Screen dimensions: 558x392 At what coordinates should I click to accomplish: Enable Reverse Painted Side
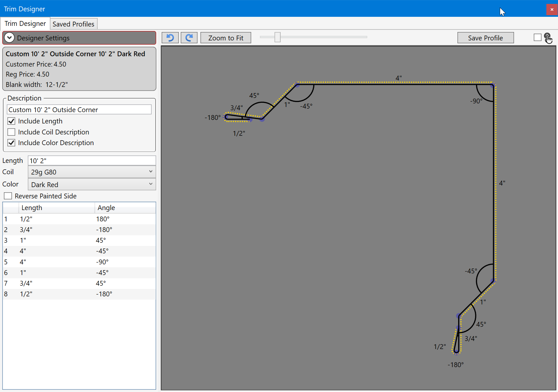click(x=8, y=196)
